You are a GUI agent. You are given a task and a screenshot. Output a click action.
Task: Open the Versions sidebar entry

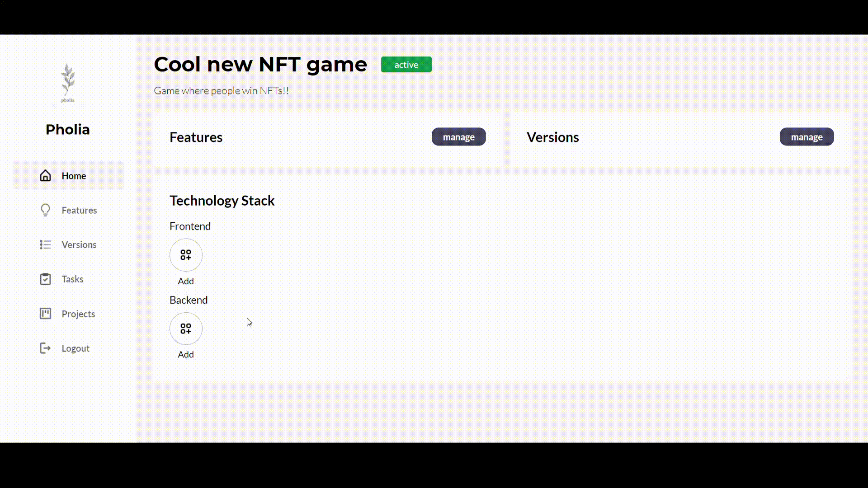79,244
